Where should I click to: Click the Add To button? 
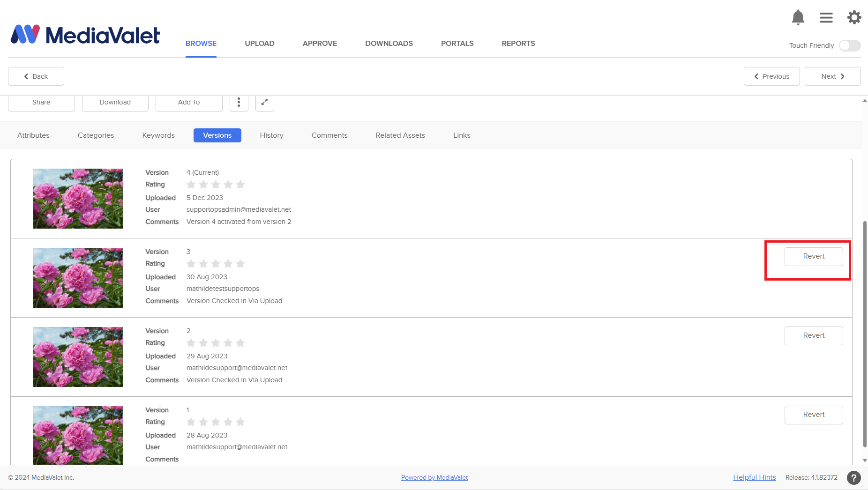click(x=189, y=102)
